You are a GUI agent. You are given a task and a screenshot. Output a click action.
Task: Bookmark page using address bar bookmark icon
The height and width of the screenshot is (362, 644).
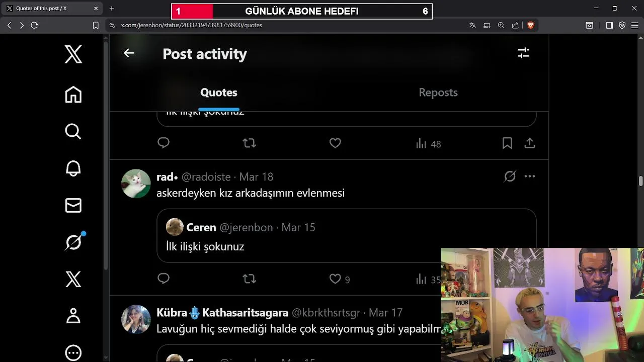pos(96,25)
